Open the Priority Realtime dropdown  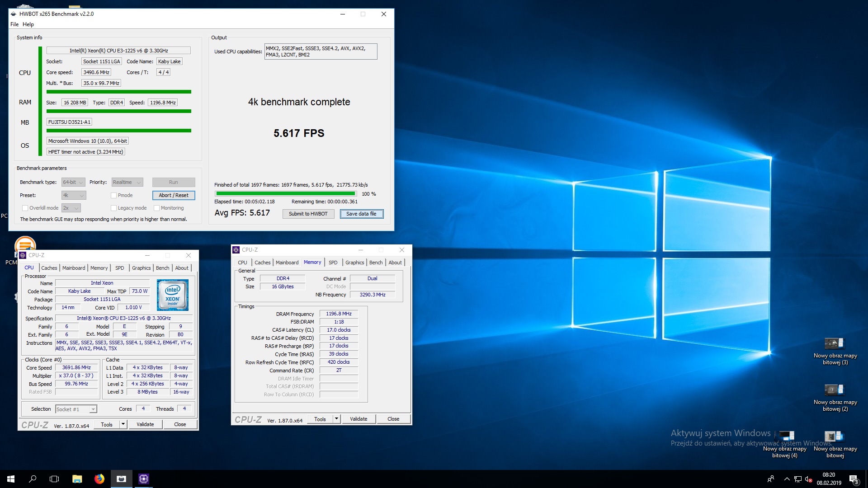pos(127,182)
